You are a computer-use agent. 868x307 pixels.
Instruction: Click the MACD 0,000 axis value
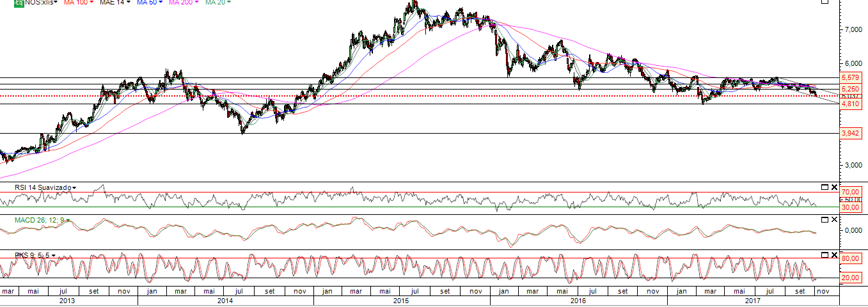(x=852, y=230)
